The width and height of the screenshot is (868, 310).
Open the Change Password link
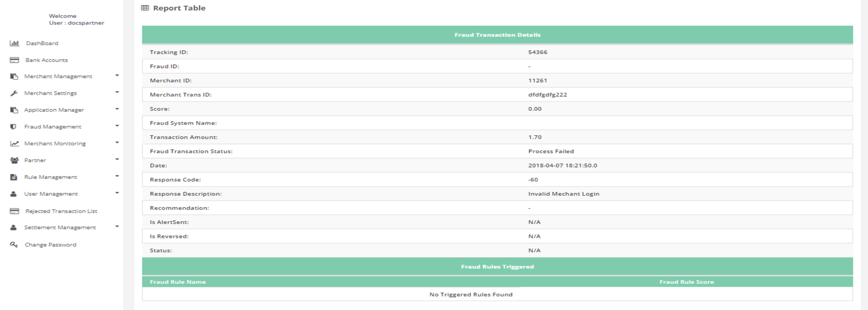pyautogui.click(x=51, y=245)
